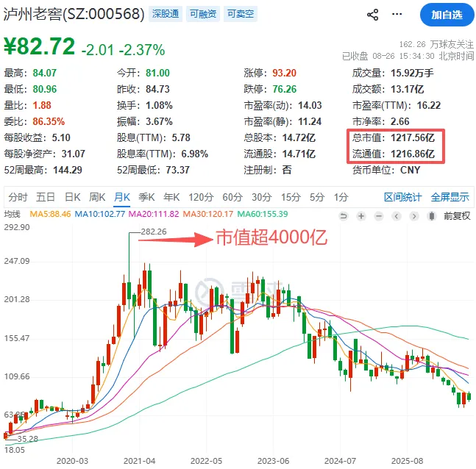The width and height of the screenshot is (476, 469).
Task: Switch to 30分 interval
Action: click(261, 197)
